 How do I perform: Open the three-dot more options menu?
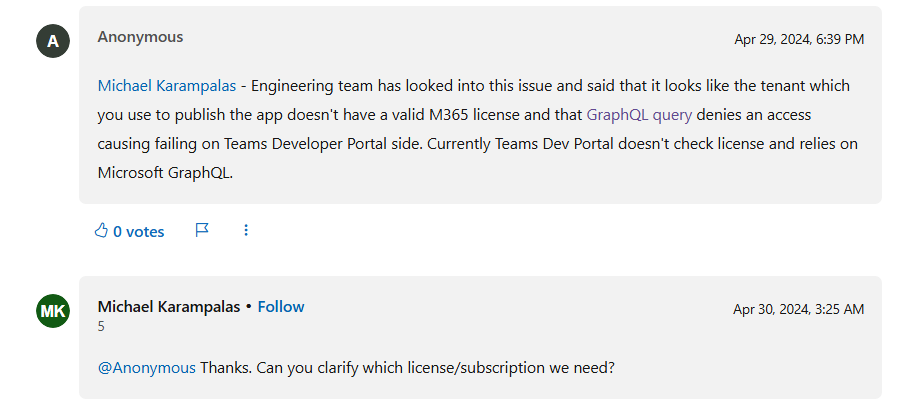point(246,231)
